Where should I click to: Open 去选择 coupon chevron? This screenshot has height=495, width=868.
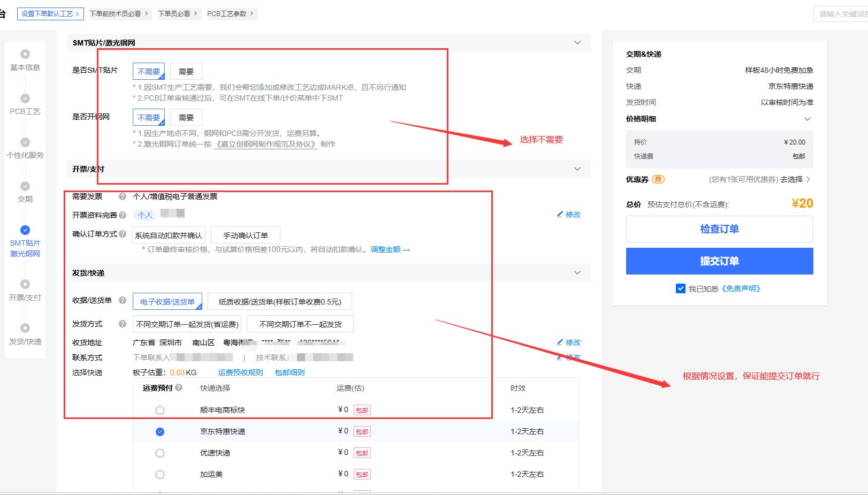click(x=808, y=179)
